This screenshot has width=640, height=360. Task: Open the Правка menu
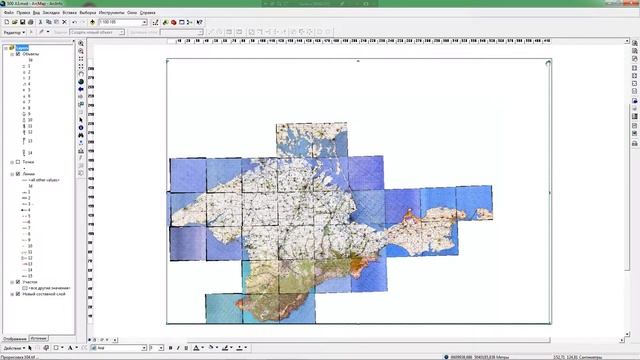pyautogui.click(x=23, y=13)
